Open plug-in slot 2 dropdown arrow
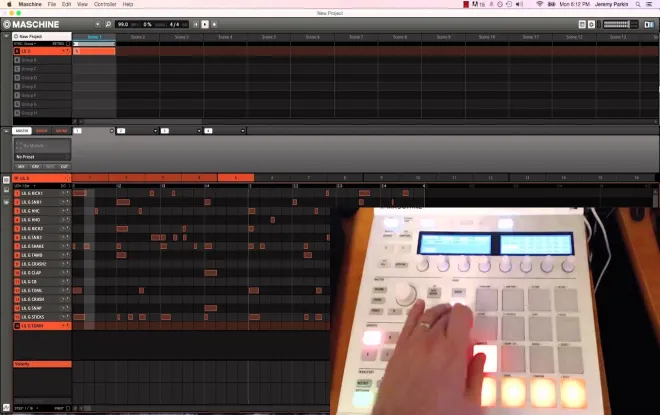The height and width of the screenshot is (415, 660). tap(155, 131)
